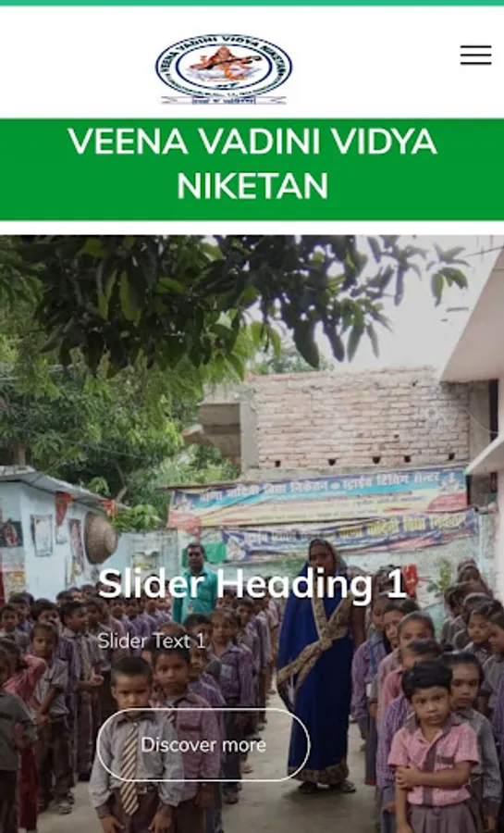This screenshot has width=504, height=833.
Task: Click the Veena Vadini Vidya Niketan logo
Action: (224, 68)
